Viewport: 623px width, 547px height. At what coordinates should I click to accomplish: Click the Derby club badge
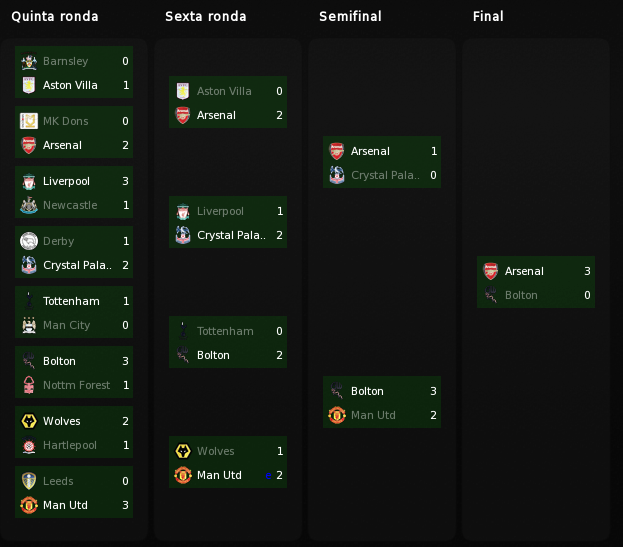(29, 241)
